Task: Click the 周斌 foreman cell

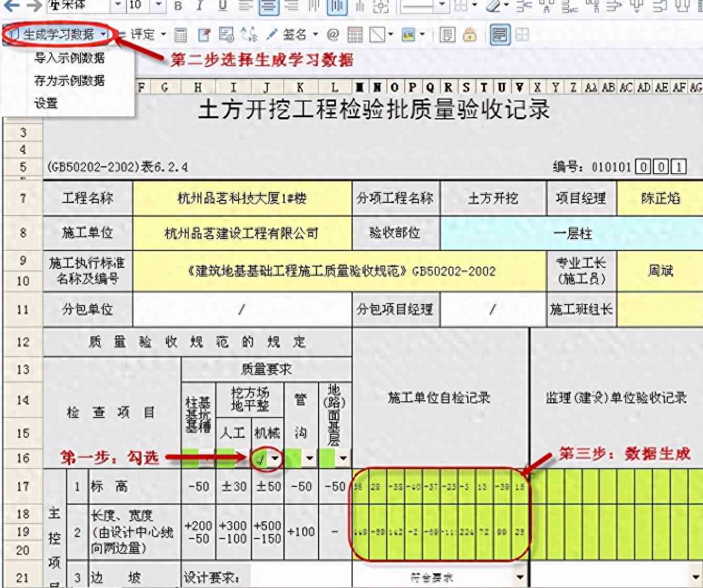Action: [660, 271]
